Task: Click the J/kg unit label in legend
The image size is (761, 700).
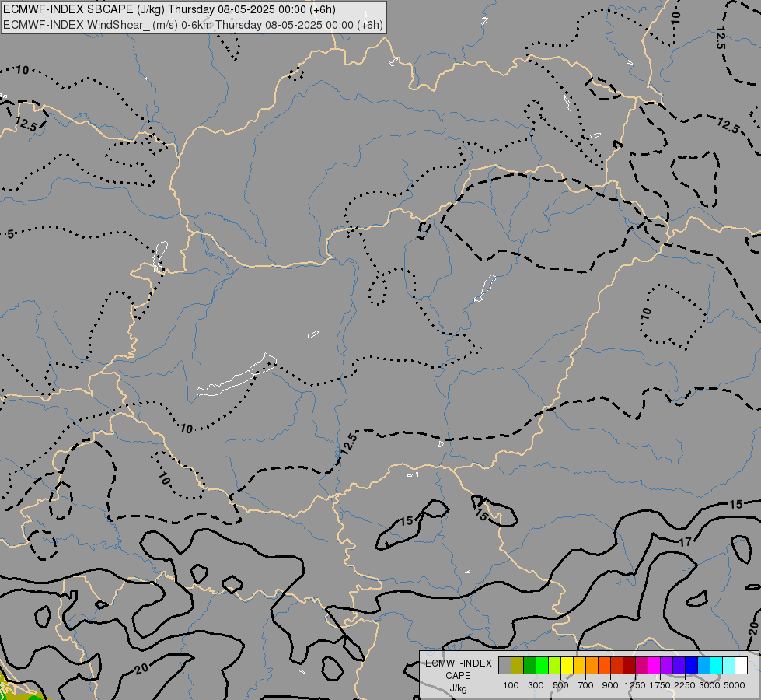Action: [458, 689]
